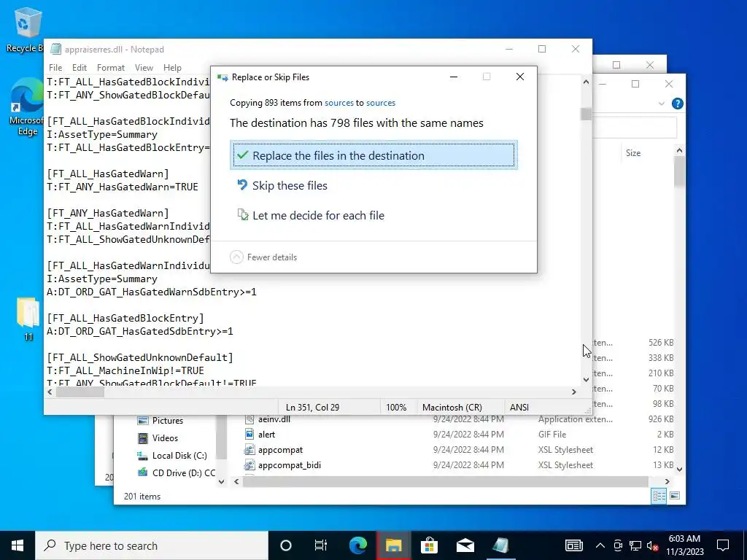Click Notepad vertical scrollbar thumb
Viewport: 747px width, 560px height.
pyautogui.click(x=586, y=114)
